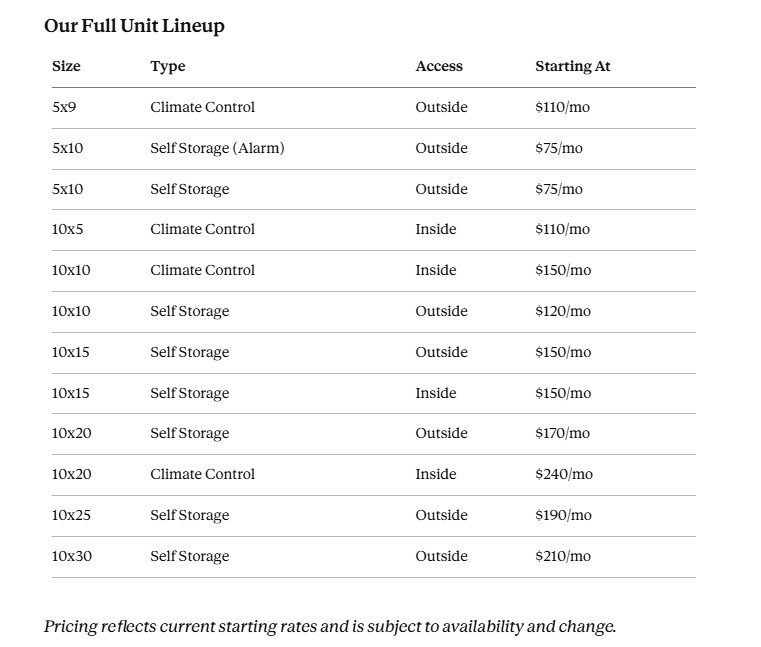Click the Starting At column header

tap(573, 66)
